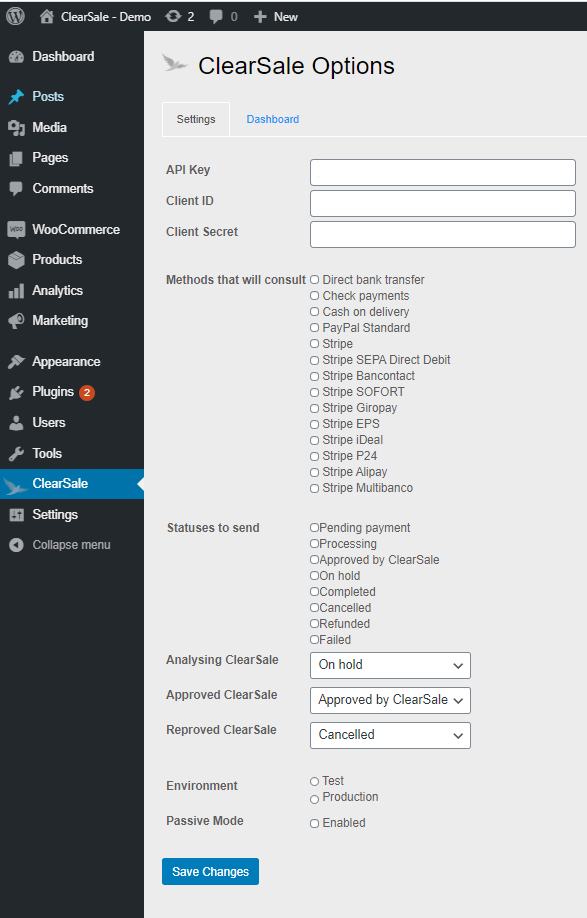The height and width of the screenshot is (918, 587).
Task: Click the Analytics bar chart icon
Action: (x=16, y=290)
